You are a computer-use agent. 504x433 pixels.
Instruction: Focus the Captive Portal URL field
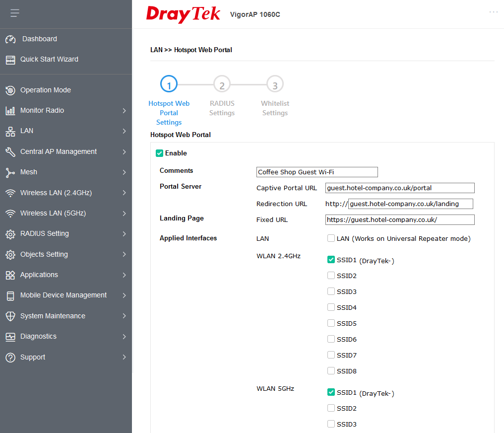(x=400, y=188)
